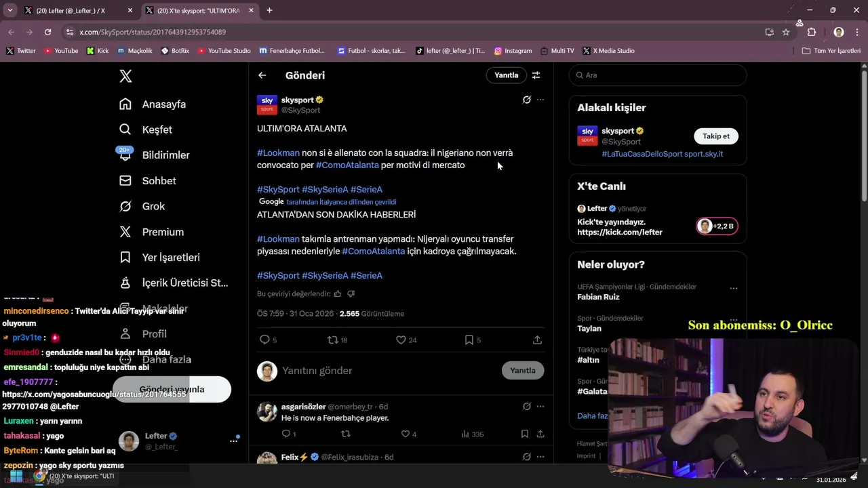Open Profil page
Image resolution: width=868 pixels, height=488 pixels.
(x=143, y=333)
